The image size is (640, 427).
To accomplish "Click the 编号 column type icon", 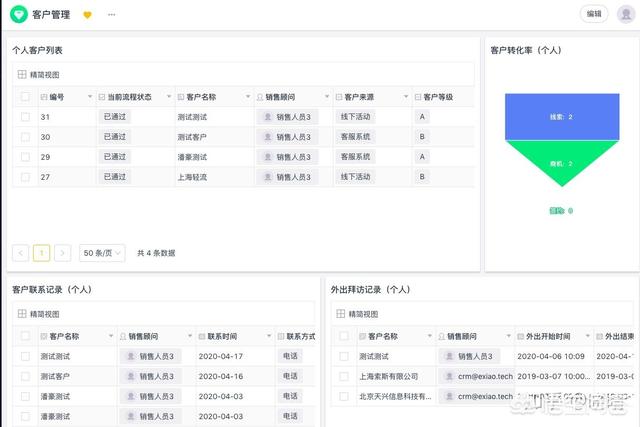I will click(x=44, y=97).
